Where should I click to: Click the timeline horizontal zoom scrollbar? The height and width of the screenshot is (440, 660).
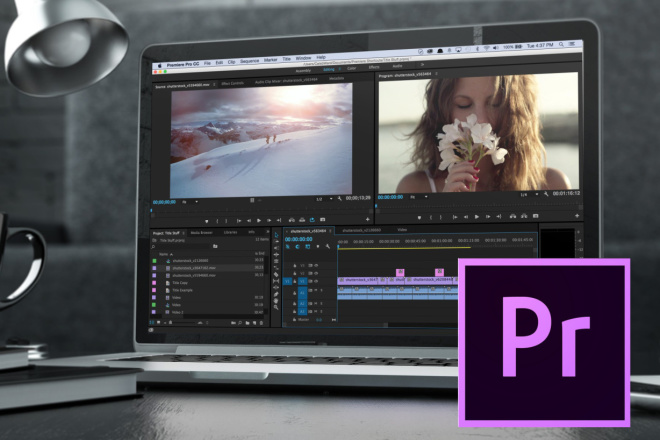(337, 325)
